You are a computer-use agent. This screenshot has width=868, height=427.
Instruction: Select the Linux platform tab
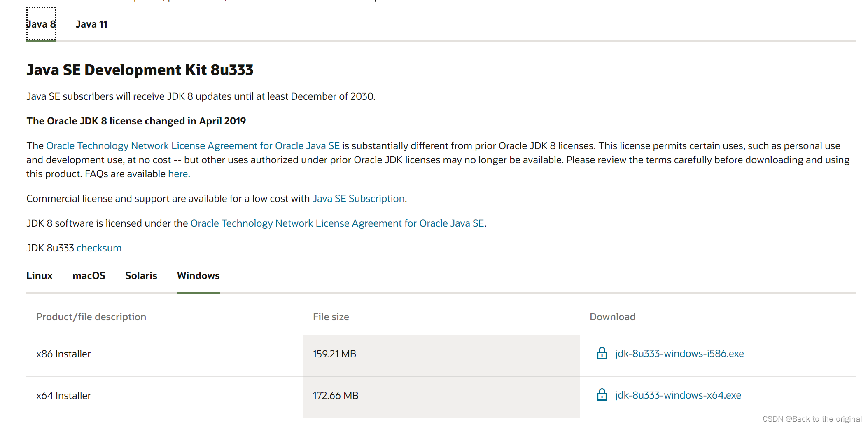40,276
